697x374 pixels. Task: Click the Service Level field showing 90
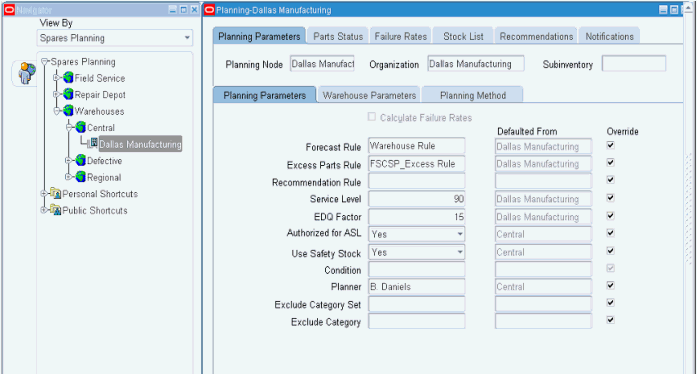click(x=417, y=199)
